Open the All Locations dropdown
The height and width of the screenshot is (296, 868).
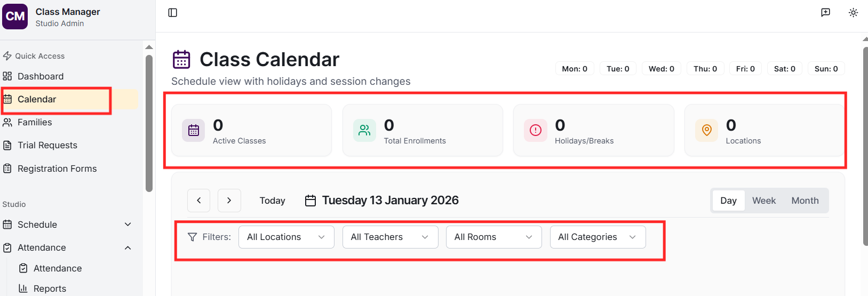click(286, 237)
